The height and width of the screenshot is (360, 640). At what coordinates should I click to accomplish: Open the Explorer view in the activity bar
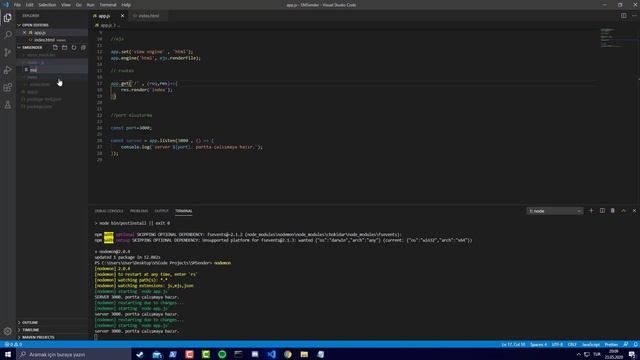(7, 18)
